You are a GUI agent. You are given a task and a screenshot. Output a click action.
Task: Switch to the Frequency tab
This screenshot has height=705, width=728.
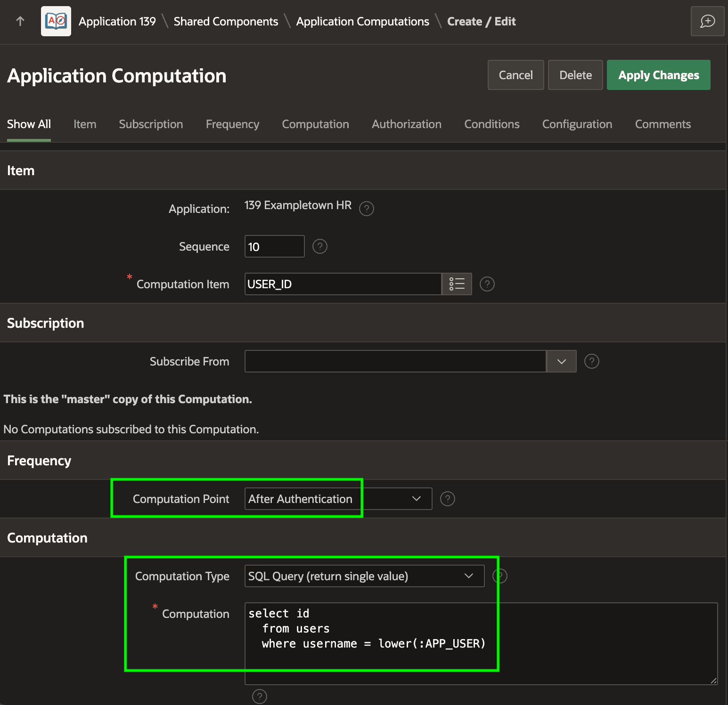point(232,124)
